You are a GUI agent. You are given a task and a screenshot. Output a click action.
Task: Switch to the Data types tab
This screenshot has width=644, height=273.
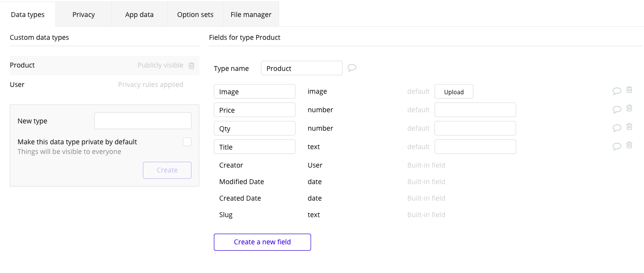coord(28,14)
